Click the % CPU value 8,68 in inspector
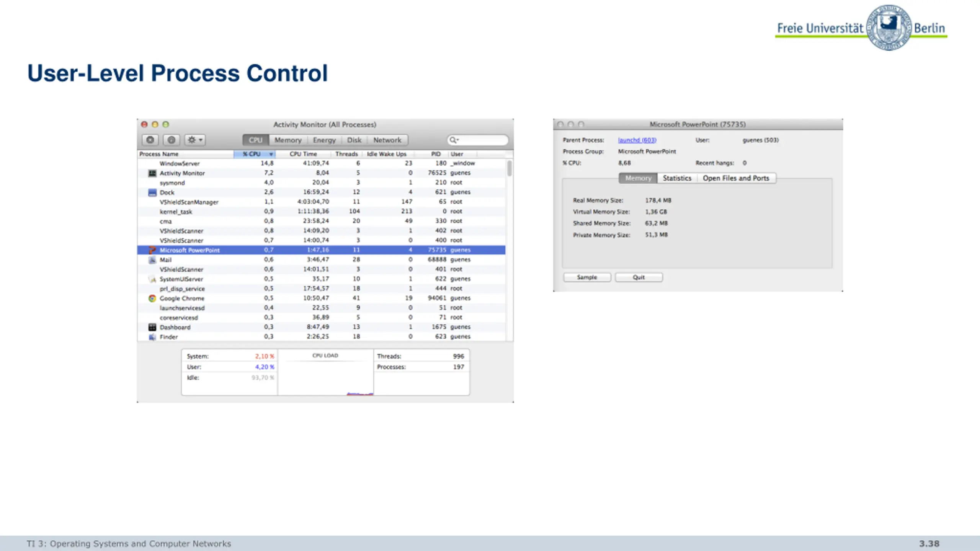This screenshot has width=980, height=551. 624,163
